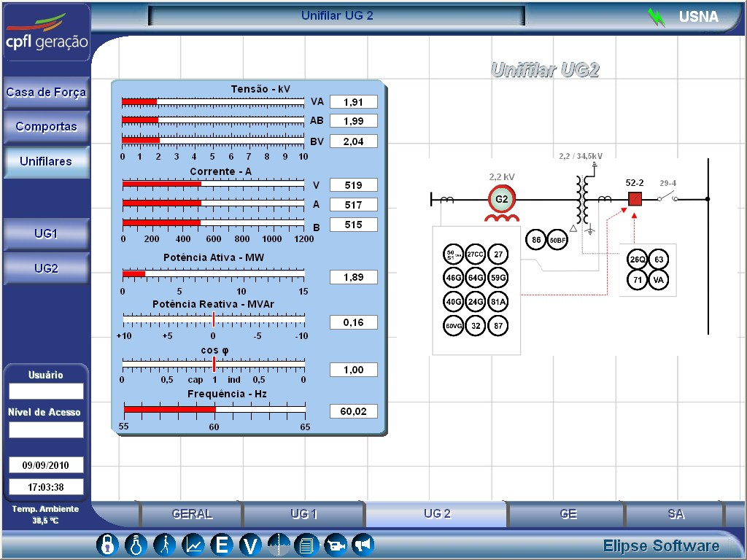The image size is (747, 560).
Task: Click the Potência Ativa MW bar gauge
Action: [214, 274]
